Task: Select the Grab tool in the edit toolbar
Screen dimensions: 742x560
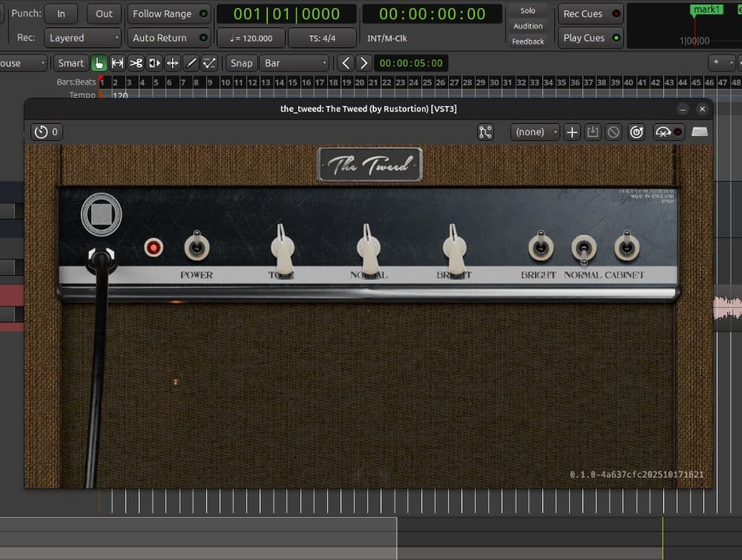Action: click(99, 63)
